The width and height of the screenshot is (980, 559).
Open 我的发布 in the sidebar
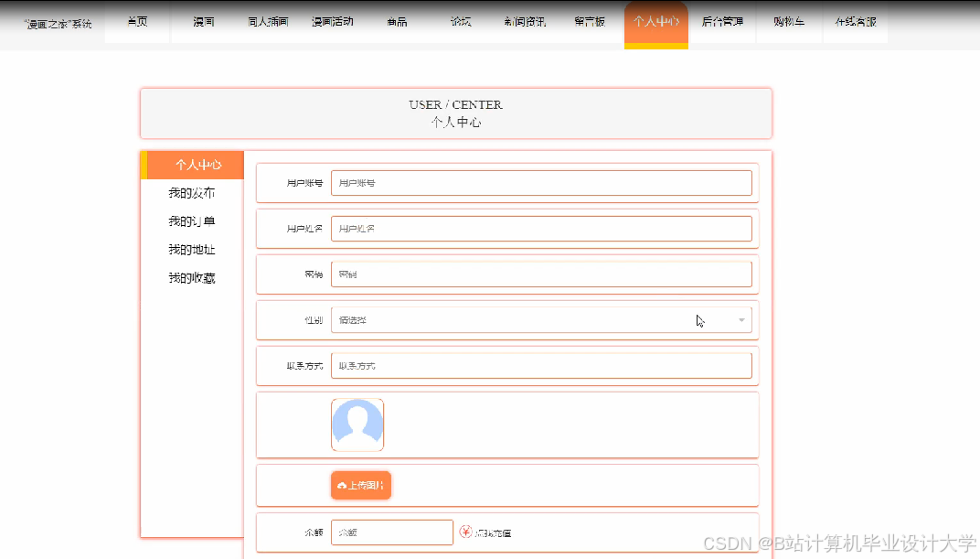tap(192, 193)
